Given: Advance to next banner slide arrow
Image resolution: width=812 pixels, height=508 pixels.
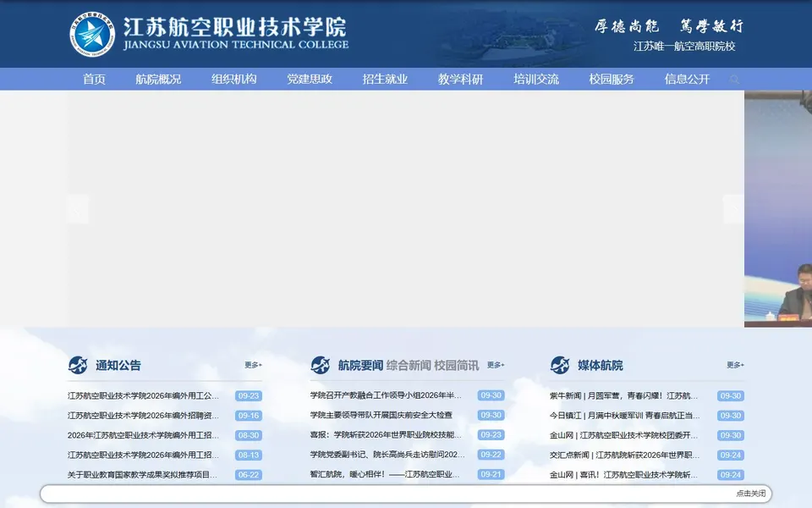Looking at the screenshot, I should click(733, 209).
